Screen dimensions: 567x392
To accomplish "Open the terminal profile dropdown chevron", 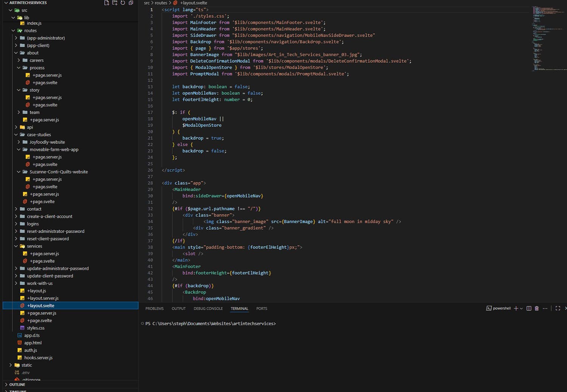I will 521,309.
